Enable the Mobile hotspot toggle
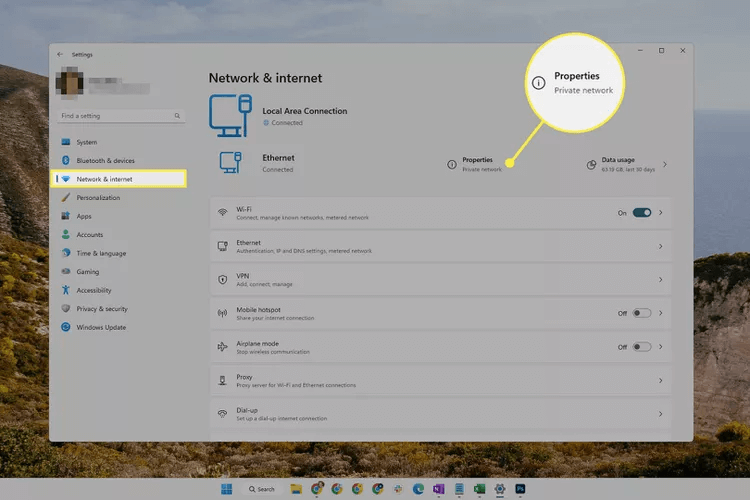The width and height of the screenshot is (750, 500). coord(642,313)
